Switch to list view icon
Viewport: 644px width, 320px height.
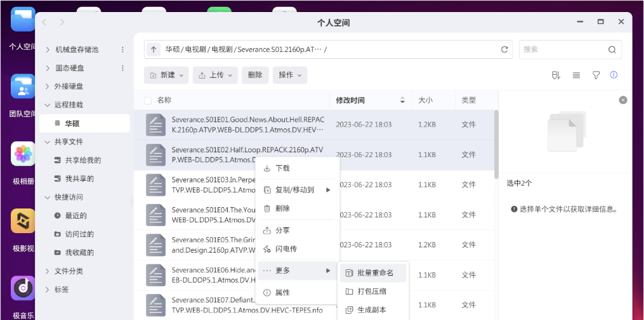click(576, 75)
